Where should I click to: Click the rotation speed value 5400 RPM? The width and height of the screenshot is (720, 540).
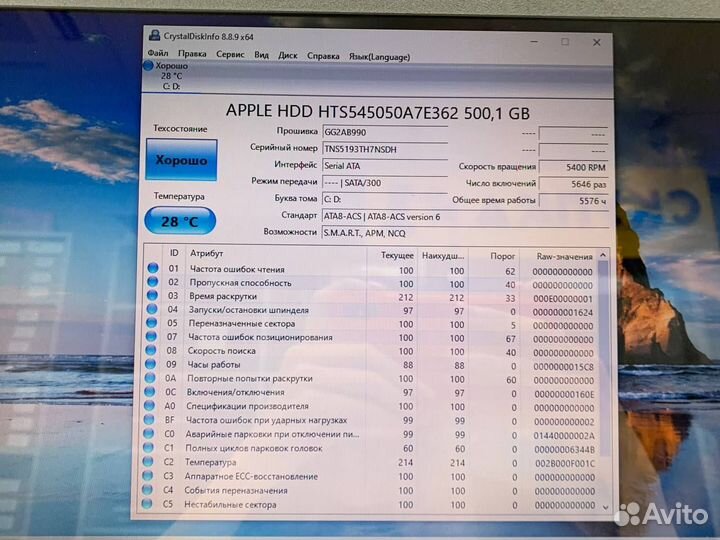pyautogui.click(x=573, y=167)
